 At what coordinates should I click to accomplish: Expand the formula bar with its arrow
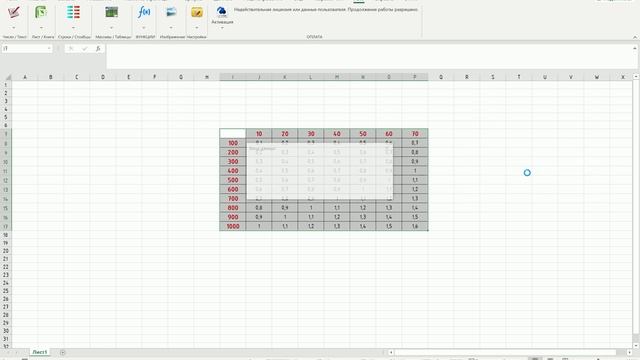pyautogui.click(x=635, y=48)
